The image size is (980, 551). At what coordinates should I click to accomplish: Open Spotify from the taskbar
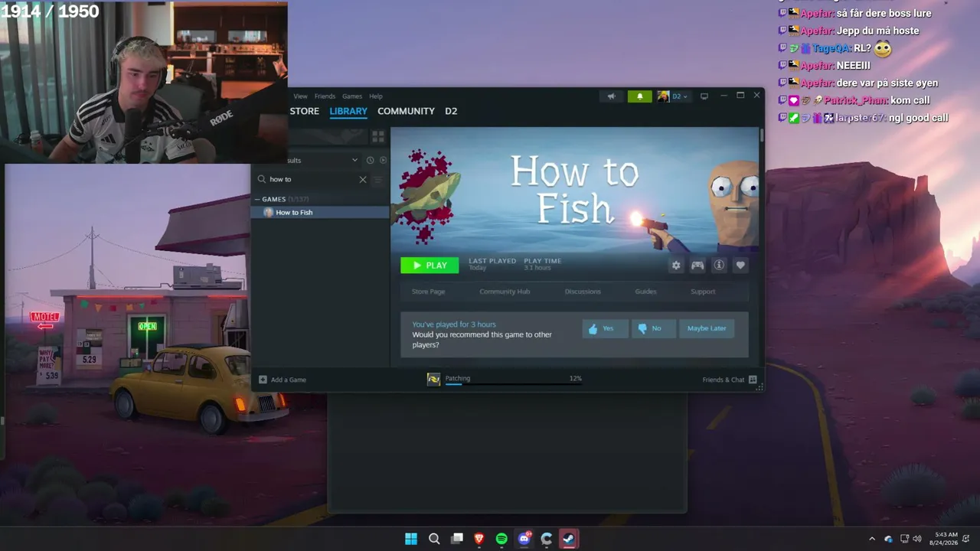(x=501, y=539)
